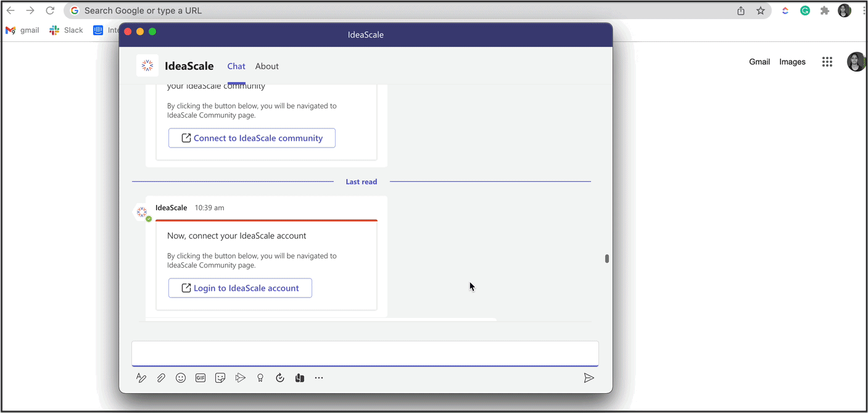The width and height of the screenshot is (868, 413).
Task: Bookmark this page with the star icon
Action: [761, 10]
